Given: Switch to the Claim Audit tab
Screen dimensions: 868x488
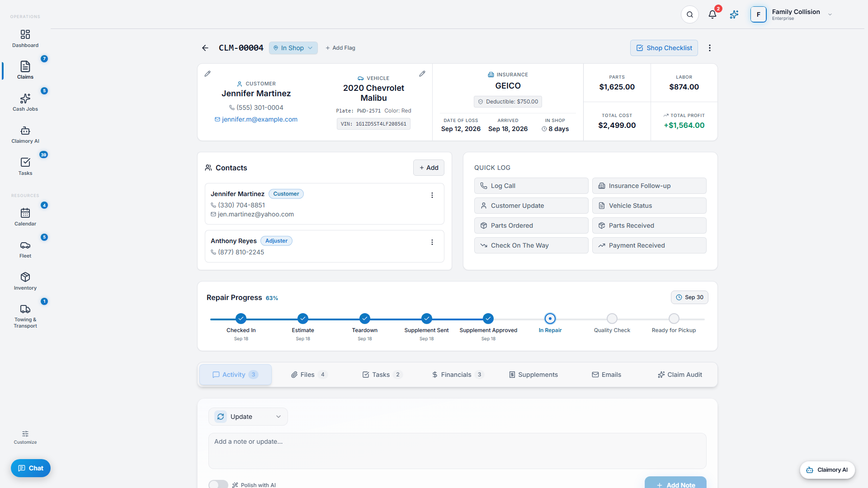Looking at the screenshot, I should click(x=680, y=375).
